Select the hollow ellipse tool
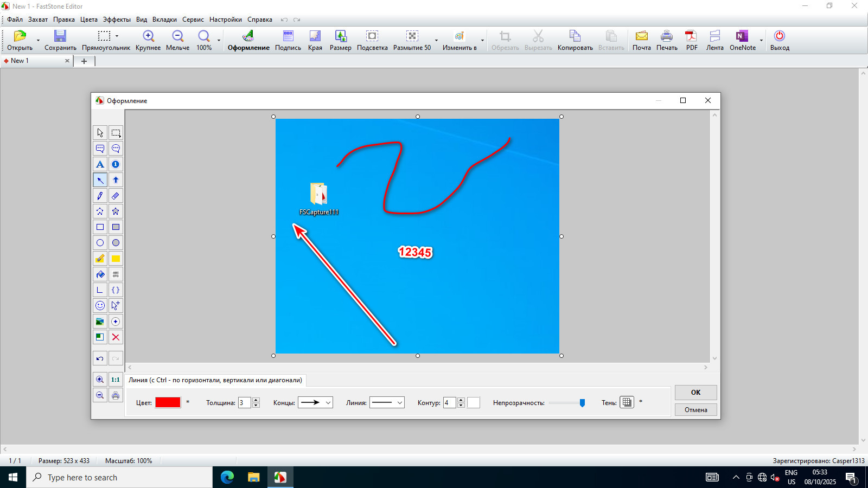 point(100,243)
